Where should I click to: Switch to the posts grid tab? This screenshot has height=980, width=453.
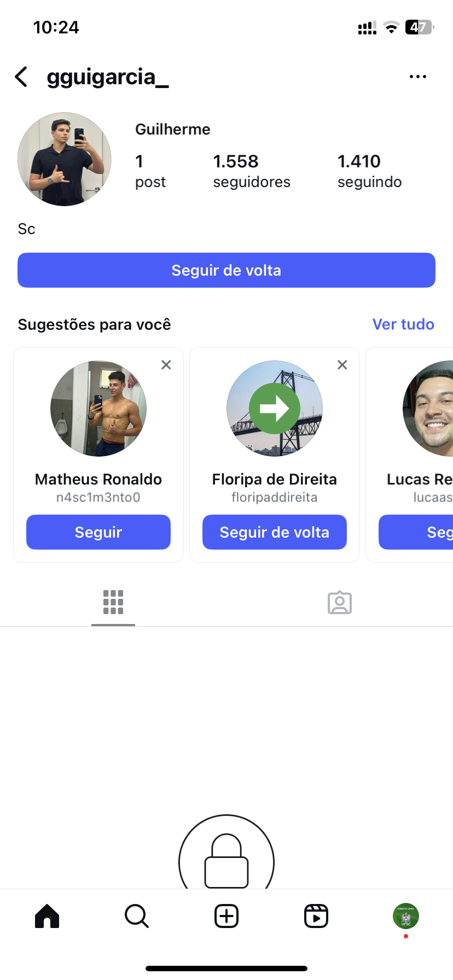tap(113, 602)
